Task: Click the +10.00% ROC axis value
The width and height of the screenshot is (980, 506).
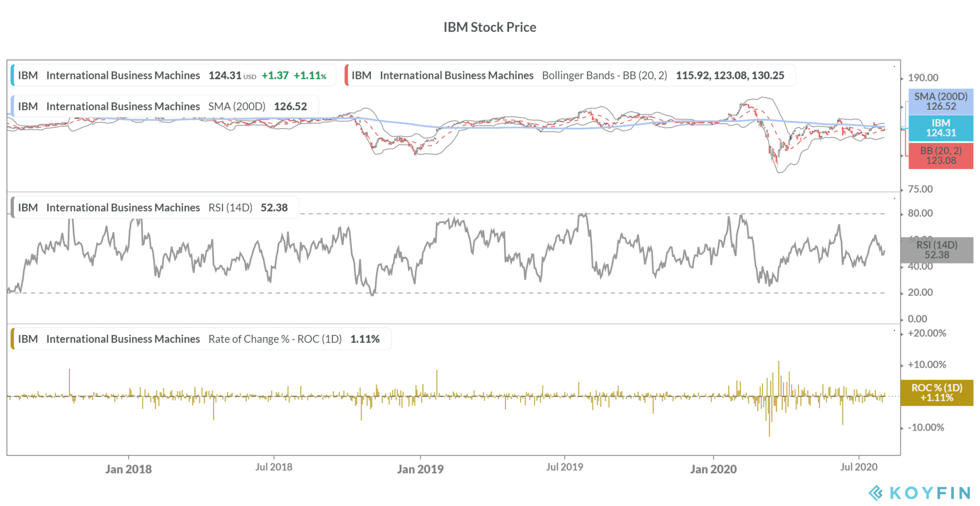Action: pyautogui.click(x=927, y=365)
